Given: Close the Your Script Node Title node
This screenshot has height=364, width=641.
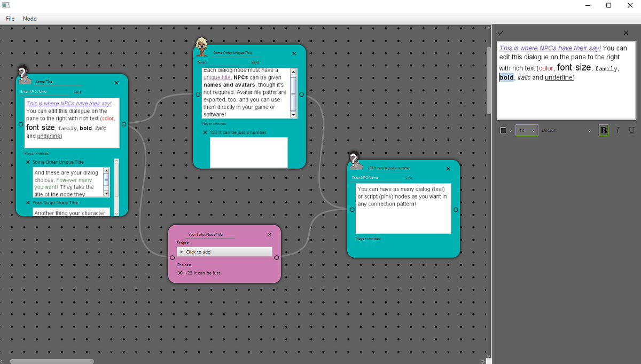Looking at the screenshot, I should tap(269, 234).
